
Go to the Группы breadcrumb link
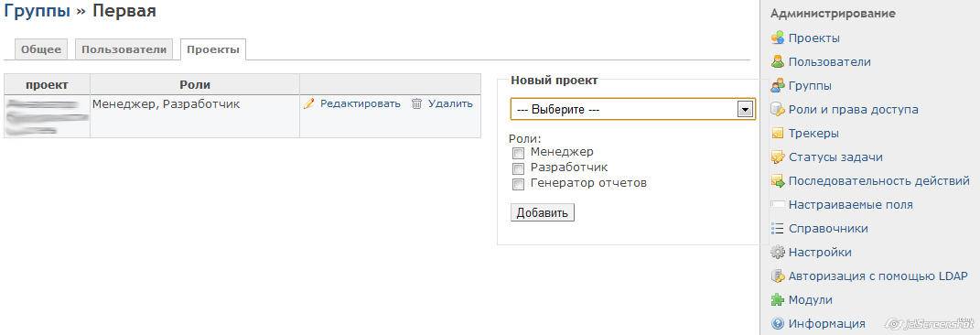pyautogui.click(x=37, y=11)
